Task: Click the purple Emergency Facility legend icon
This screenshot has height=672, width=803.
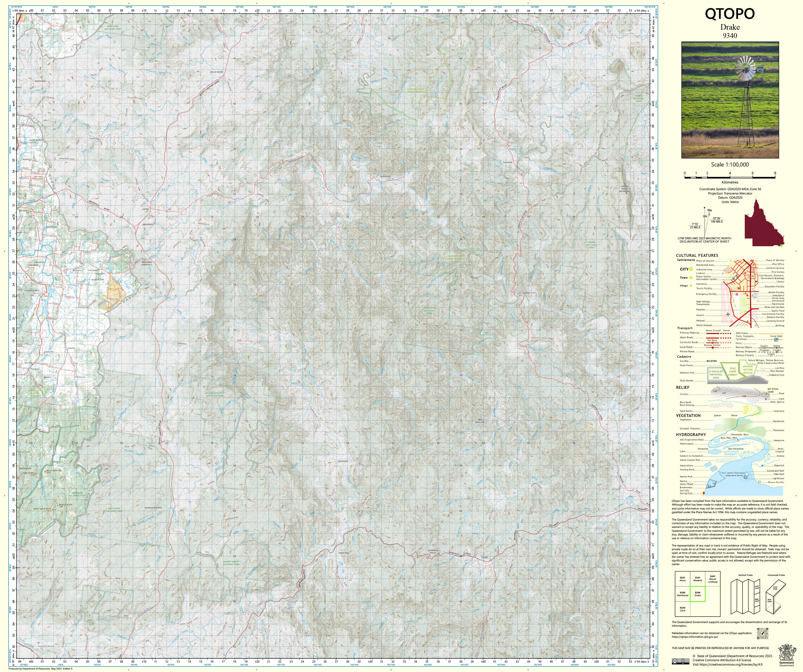Action: tap(737, 295)
